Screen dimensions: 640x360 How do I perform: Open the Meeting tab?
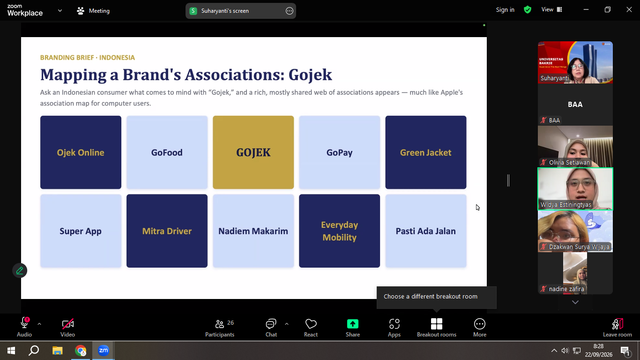pos(93,11)
